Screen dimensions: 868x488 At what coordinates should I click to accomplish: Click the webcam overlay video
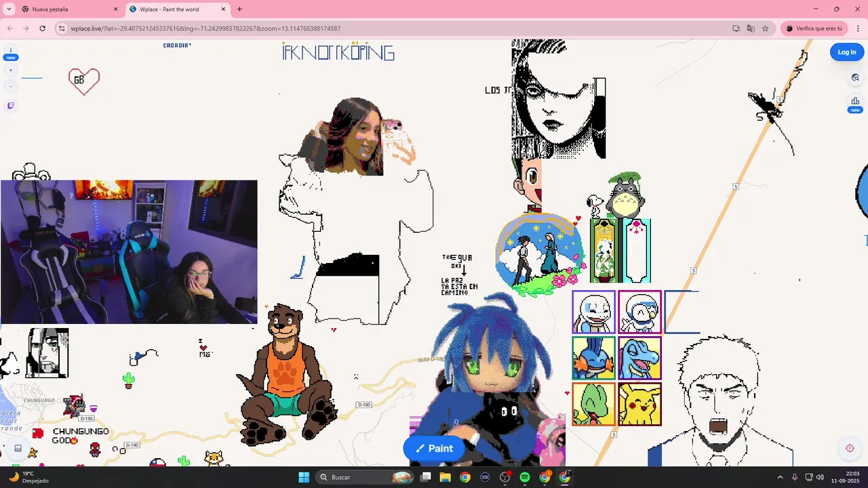pyautogui.click(x=129, y=252)
